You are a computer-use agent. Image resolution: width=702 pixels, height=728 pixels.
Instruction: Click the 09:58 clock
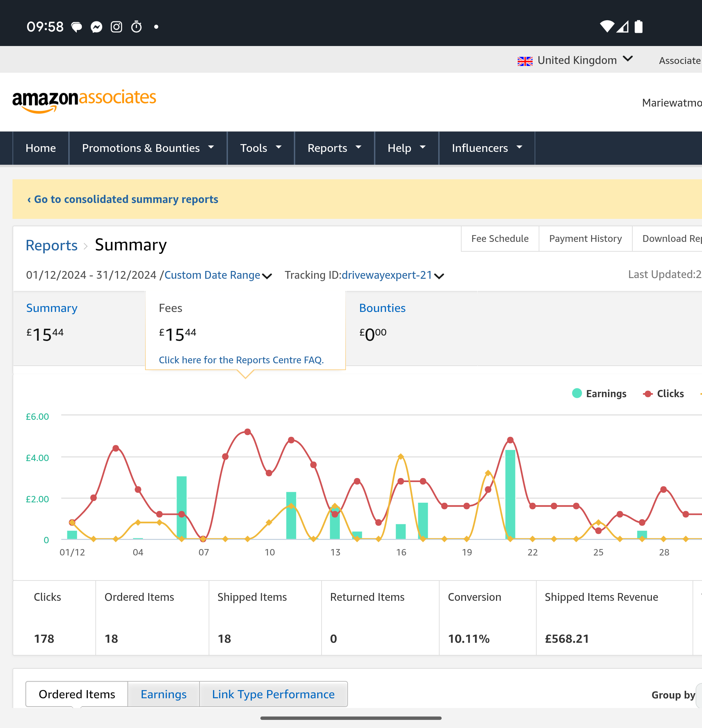click(45, 27)
